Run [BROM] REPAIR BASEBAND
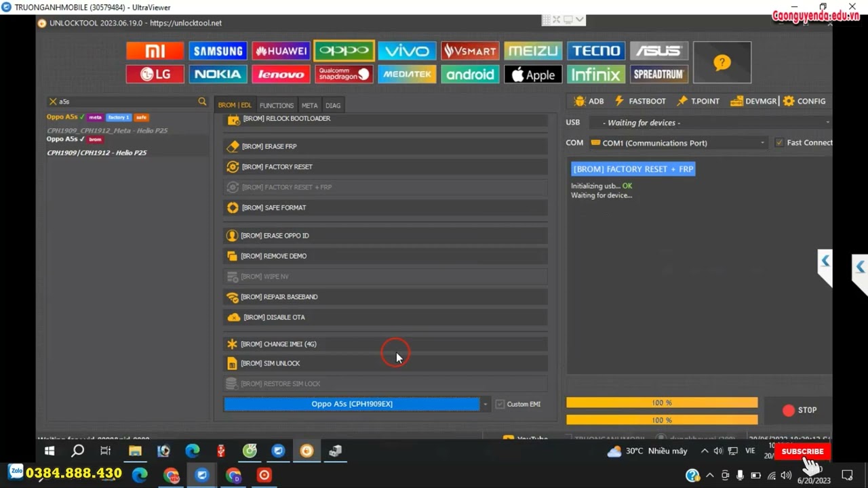868x488 pixels. point(385,296)
